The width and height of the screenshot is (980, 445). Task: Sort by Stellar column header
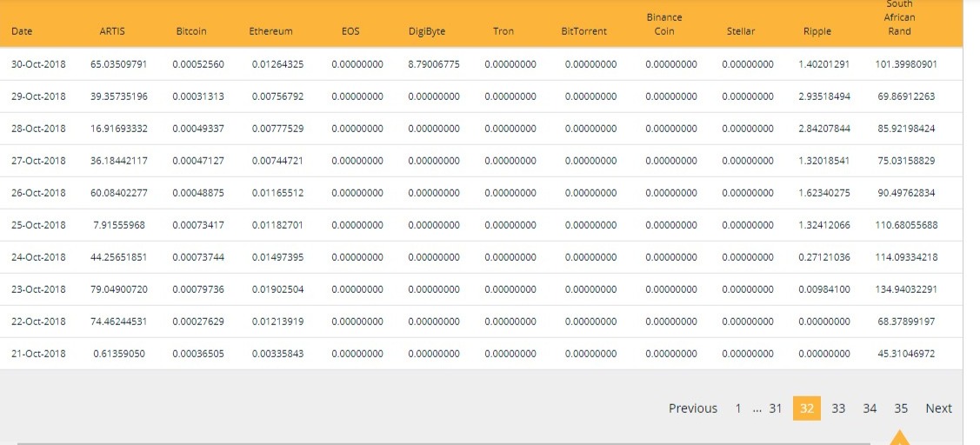[741, 31]
